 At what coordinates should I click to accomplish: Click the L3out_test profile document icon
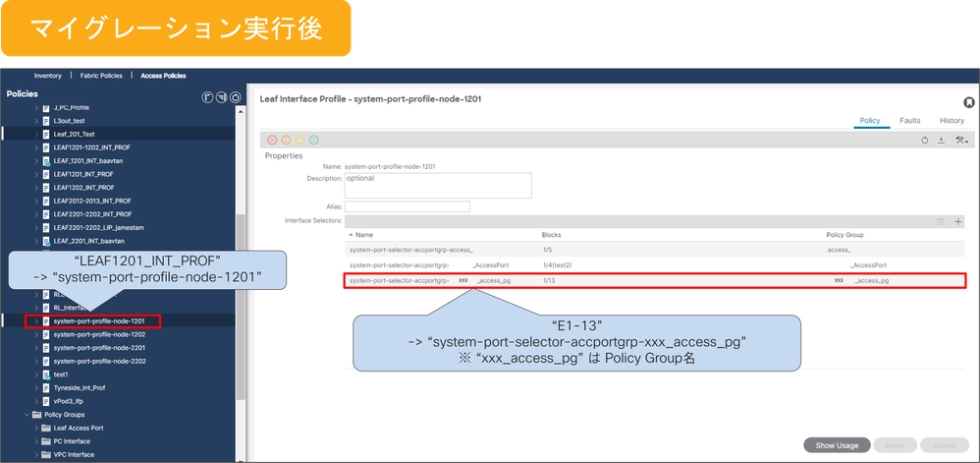(46, 121)
